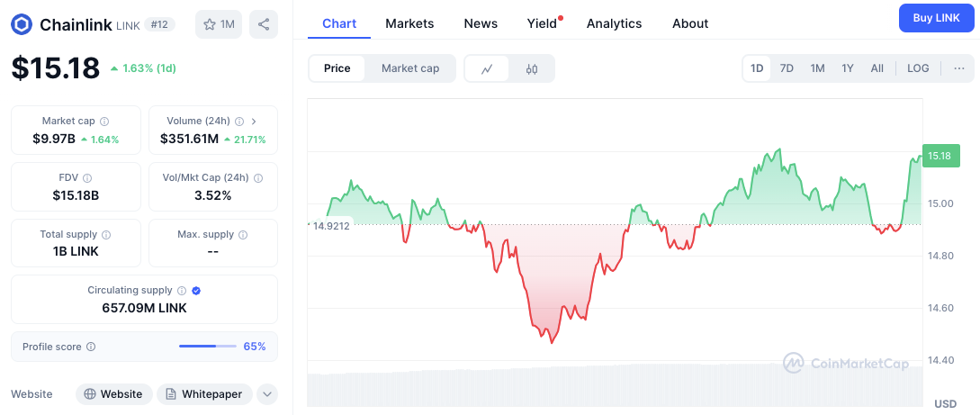Click the Chainlink logo icon
Screen dimensions: 980x415
pyautogui.click(x=22, y=24)
